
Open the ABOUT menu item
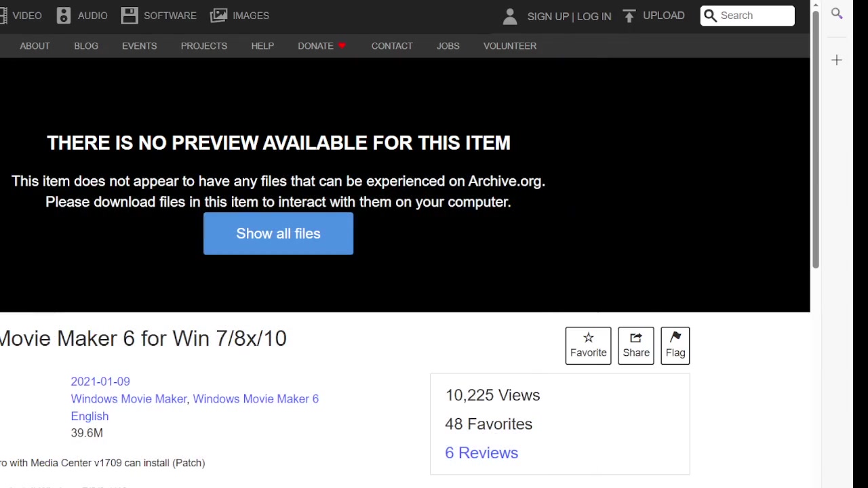tap(35, 46)
